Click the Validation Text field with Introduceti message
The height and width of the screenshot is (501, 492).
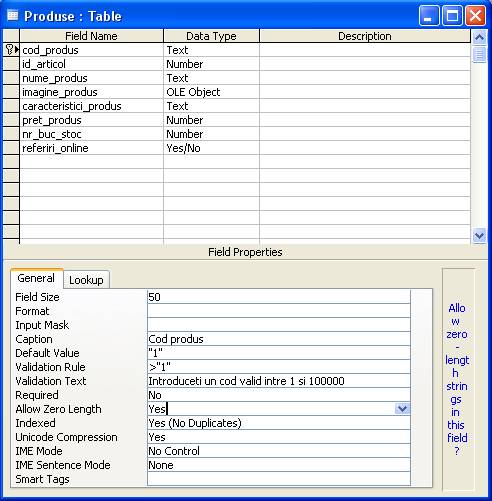pyautogui.click(x=279, y=381)
